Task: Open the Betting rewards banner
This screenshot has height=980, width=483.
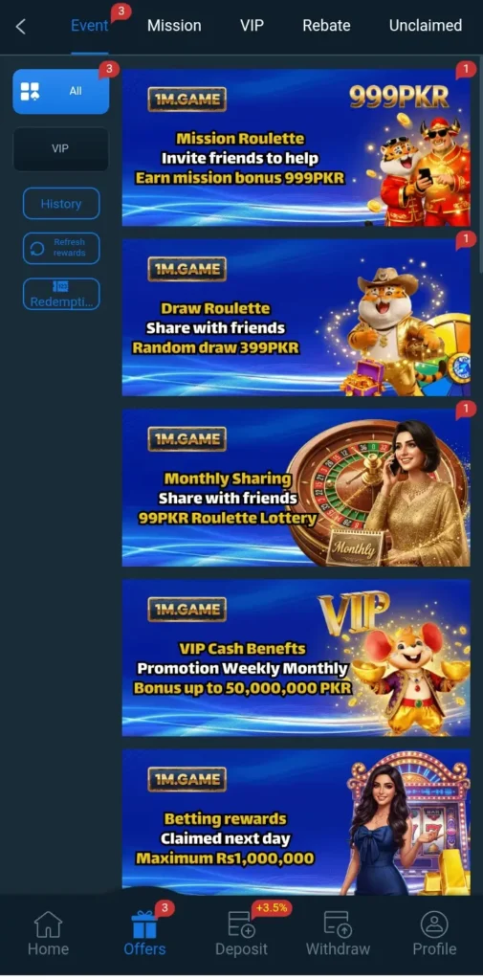Action: click(296, 822)
